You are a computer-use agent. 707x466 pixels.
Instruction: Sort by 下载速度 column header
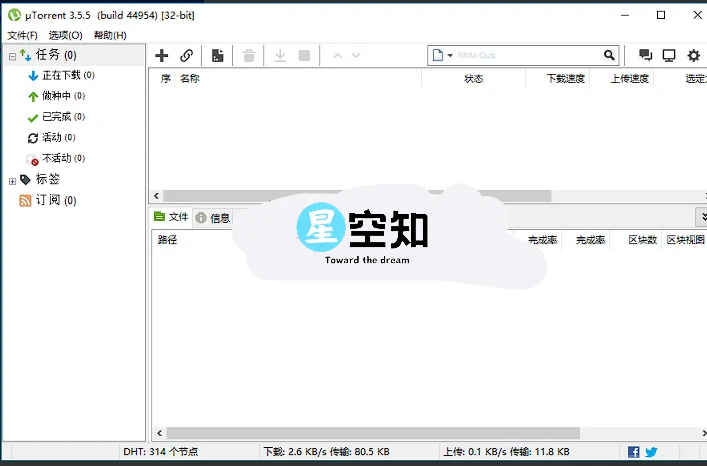[565, 79]
